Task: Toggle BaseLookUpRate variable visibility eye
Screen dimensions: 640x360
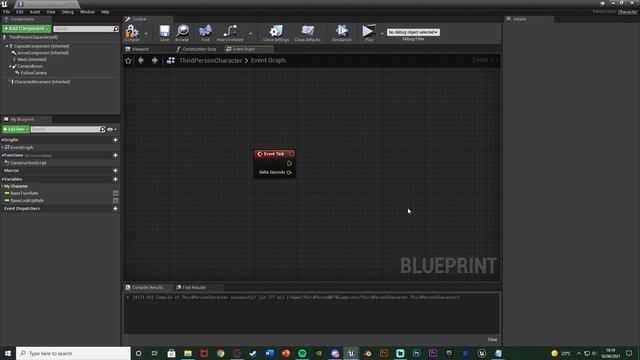Action: coord(116,200)
